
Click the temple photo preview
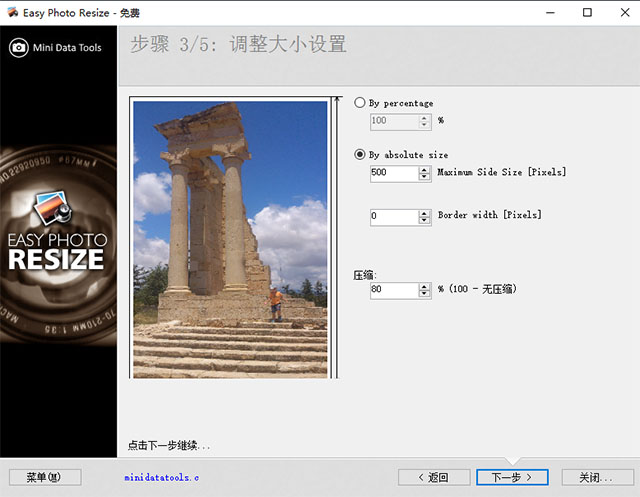[230, 238]
